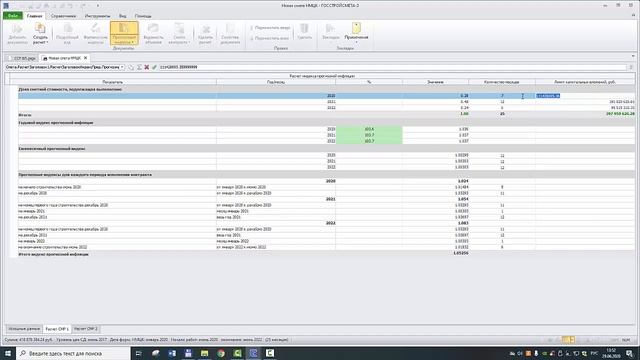Open Word from the taskbar
The width and height of the screenshot is (640, 360).
(172, 353)
